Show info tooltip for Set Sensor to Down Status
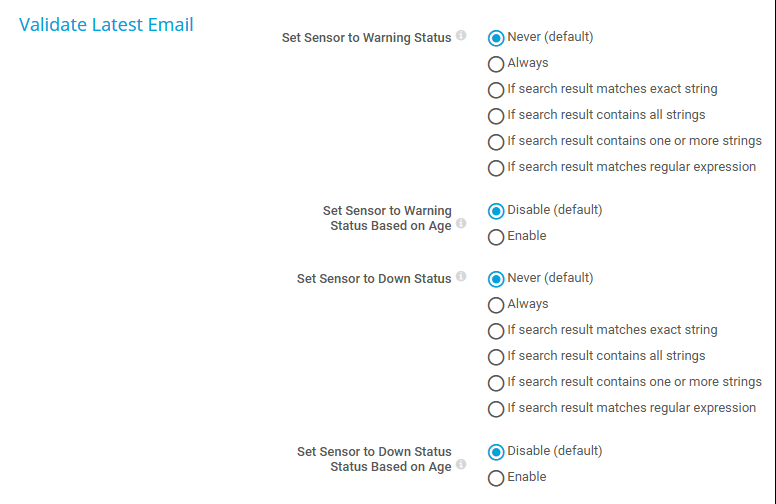Image resolution: width=776 pixels, height=504 pixels. 461,276
